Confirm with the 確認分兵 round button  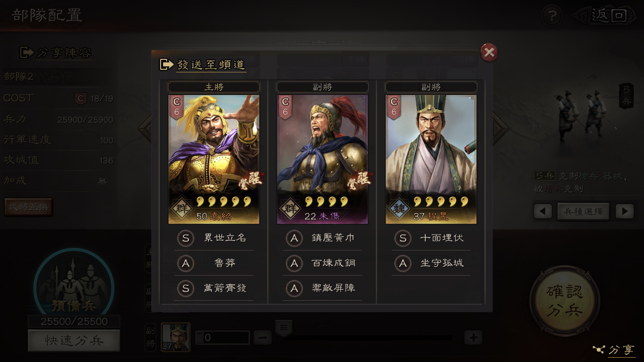point(565,300)
